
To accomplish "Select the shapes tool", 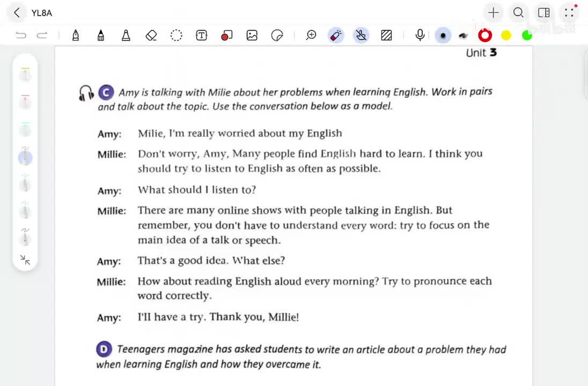I will 226,35.
